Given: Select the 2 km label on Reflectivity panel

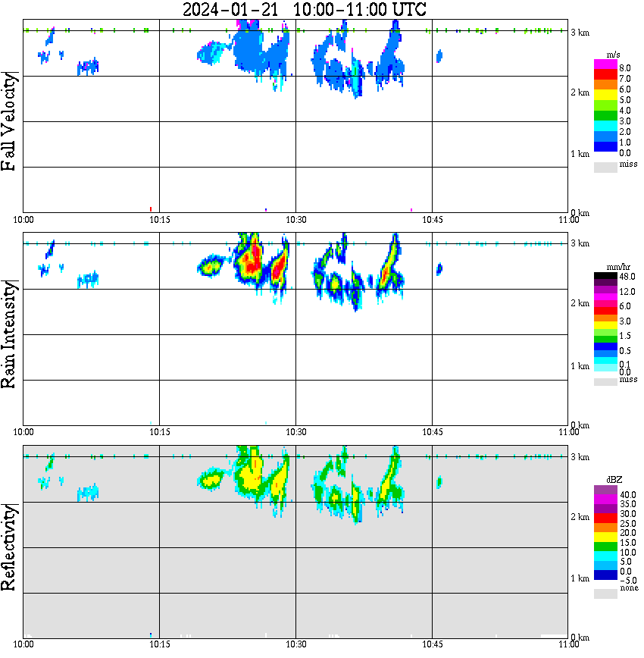Looking at the screenshot, I should 580,518.
